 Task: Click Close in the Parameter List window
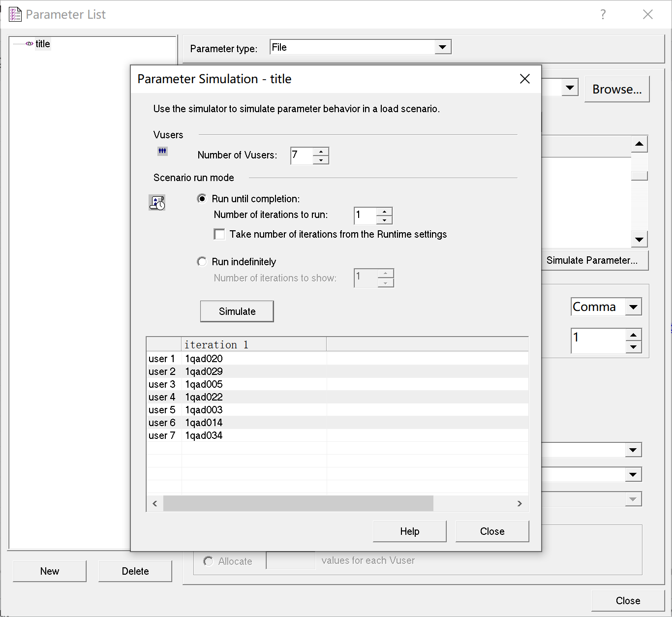coord(628,601)
